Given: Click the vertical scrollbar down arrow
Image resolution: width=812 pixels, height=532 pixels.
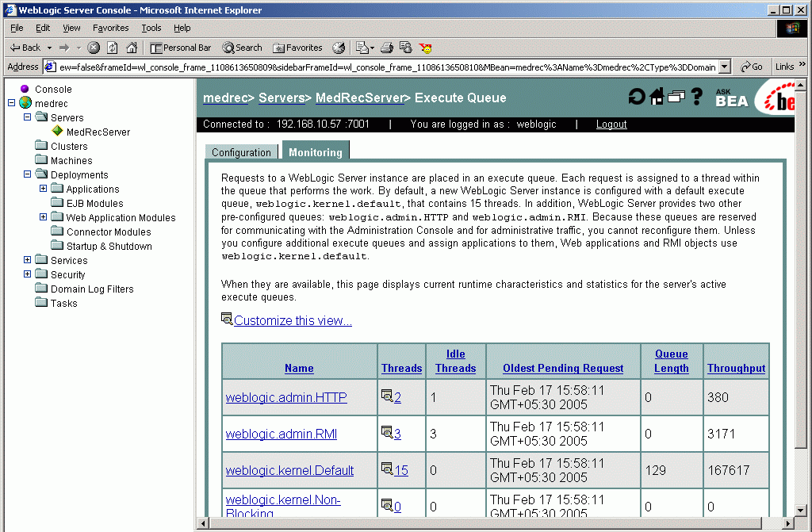Looking at the screenshot, I should point(800,510).
